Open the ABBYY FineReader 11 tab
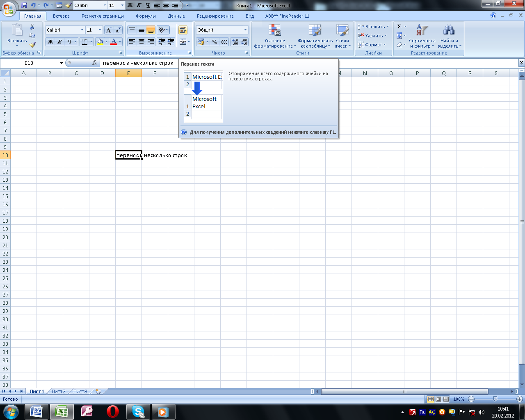The width and height of the screenshot is (525, 420). pos(287,16)
